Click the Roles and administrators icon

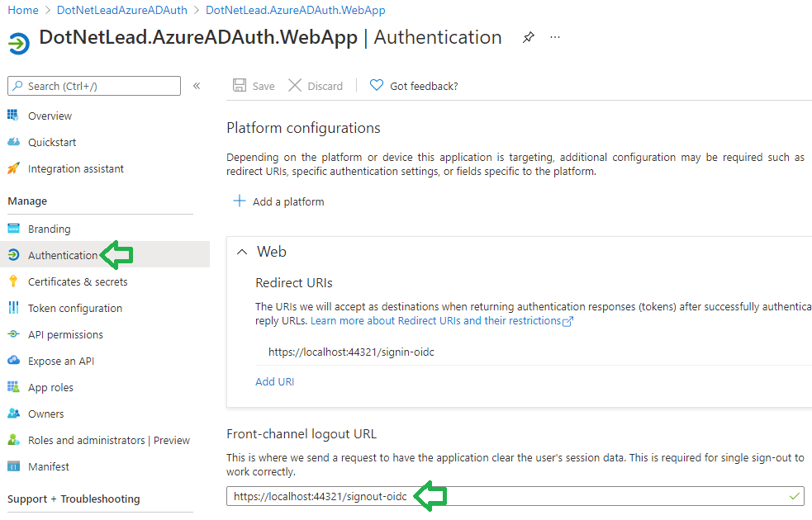(x=13, y=440)
